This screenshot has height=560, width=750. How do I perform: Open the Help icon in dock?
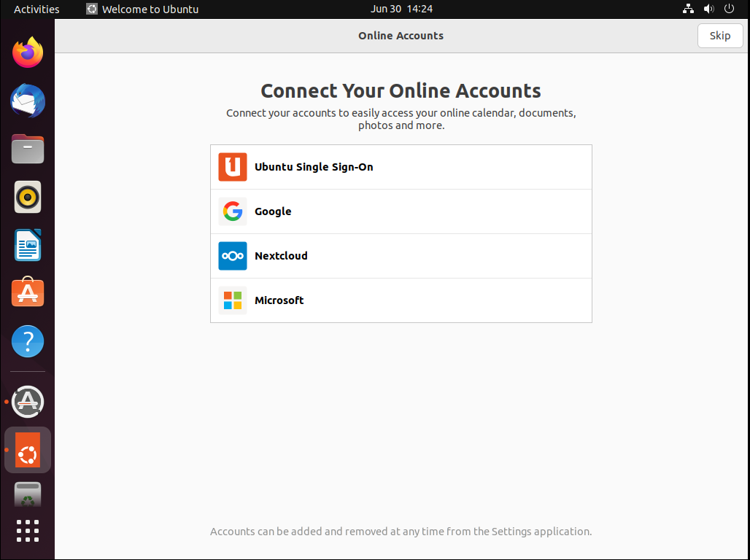(28, 341)
